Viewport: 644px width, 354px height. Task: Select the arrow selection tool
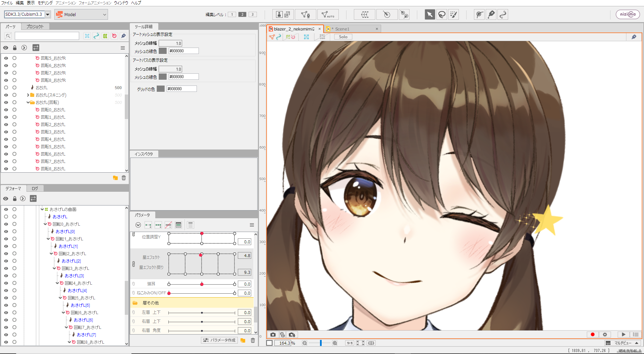pyautogui.click(x=430, y=14)
